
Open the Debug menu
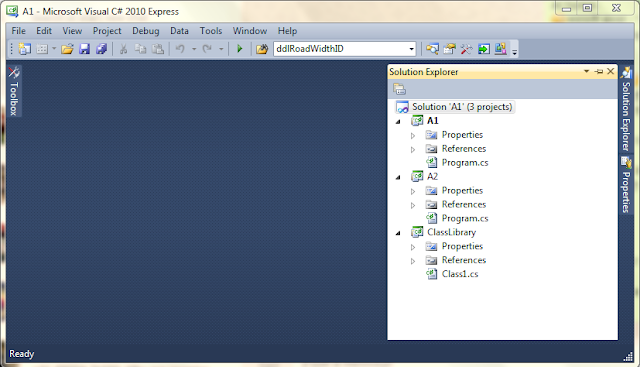[x=145, y=31]
